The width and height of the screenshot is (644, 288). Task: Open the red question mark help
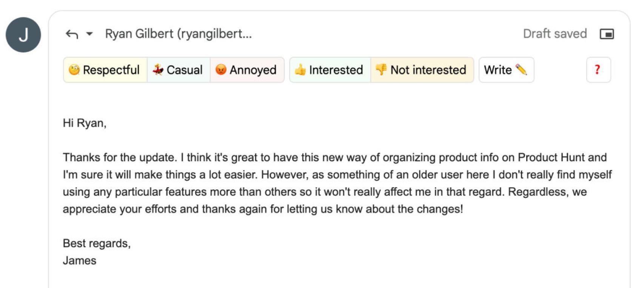(x=598, y=70)
